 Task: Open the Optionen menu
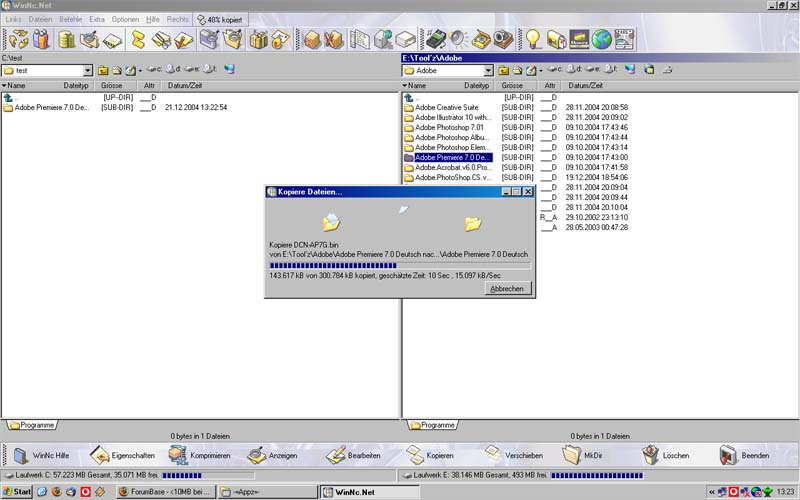(126, 19)
